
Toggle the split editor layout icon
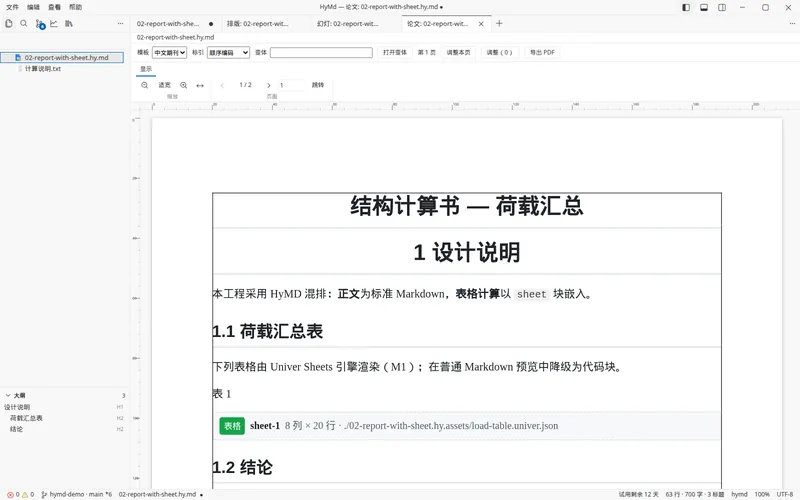pos(721,7)
